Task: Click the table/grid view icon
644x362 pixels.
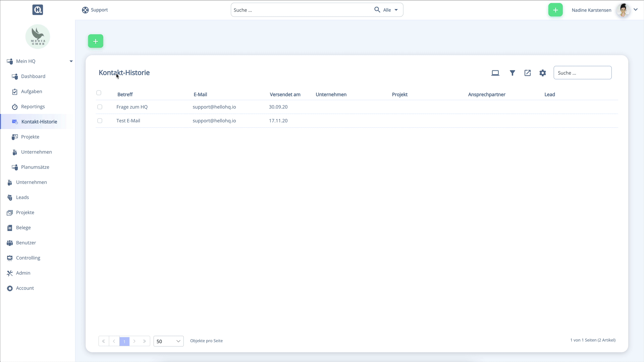Action: (495, 73)
